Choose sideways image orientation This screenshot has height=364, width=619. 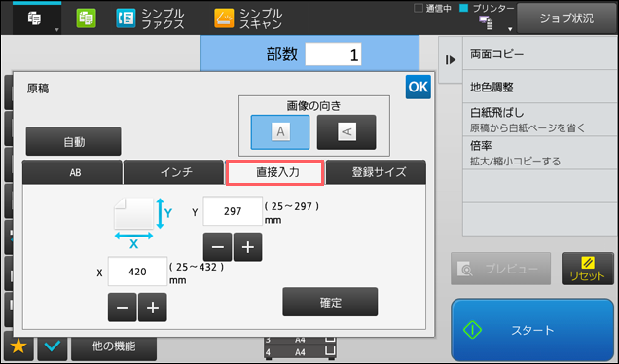click(x=346, y=131)
